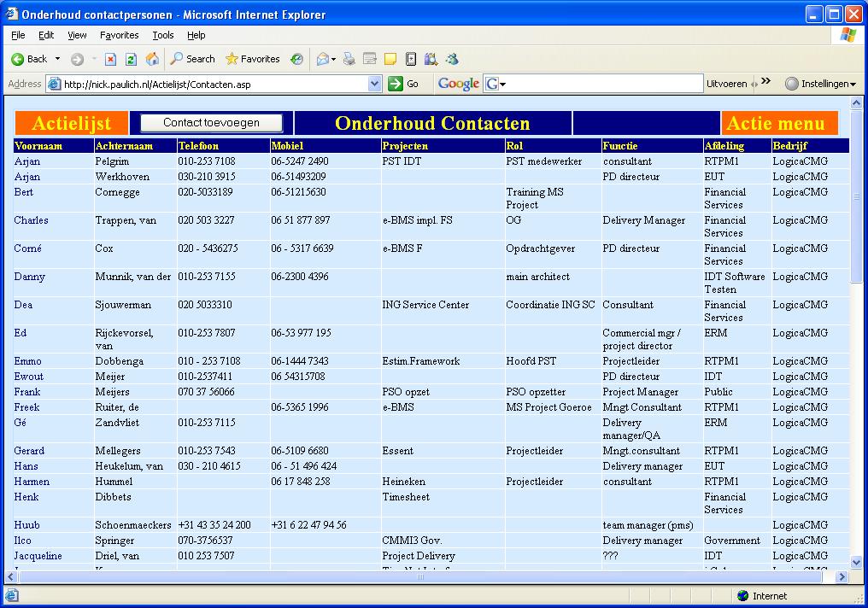This screenshot has width=868, height=608.
Task: Open the File menu
Action: (x=18, y=35)
